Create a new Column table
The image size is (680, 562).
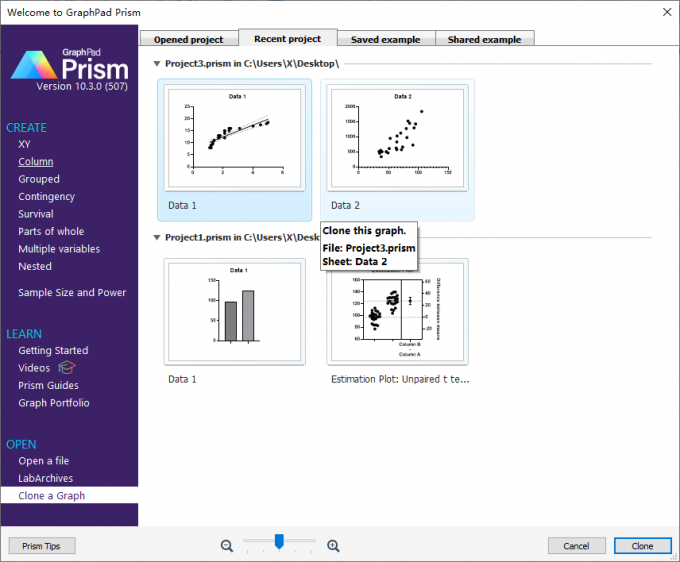point(36,162)
